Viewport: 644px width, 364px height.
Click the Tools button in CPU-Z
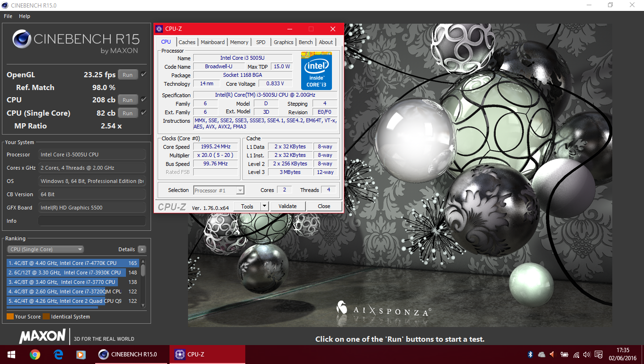(x=247, y=206)
